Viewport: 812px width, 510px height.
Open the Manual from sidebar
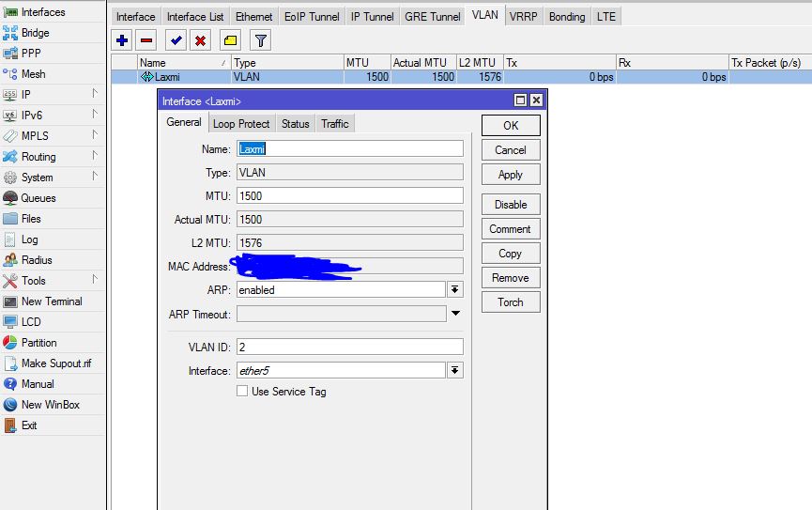[x=52, y=384]
